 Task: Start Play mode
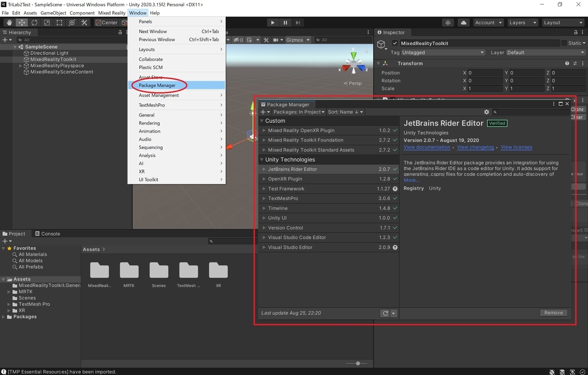[272, 23]
